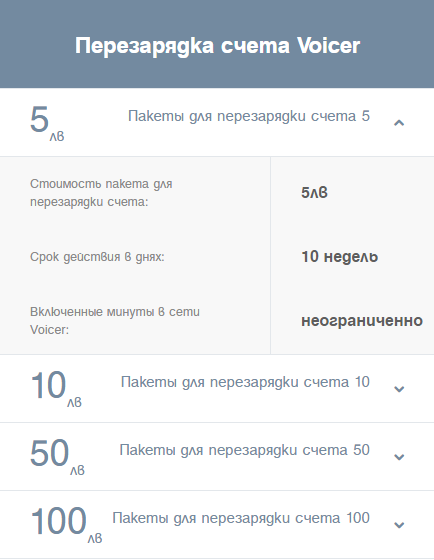This screenshot has width=434, height=560.
Task: Click 'Включенные минуты в сети Voicer:' label
Action: click(x=115, y=321)
